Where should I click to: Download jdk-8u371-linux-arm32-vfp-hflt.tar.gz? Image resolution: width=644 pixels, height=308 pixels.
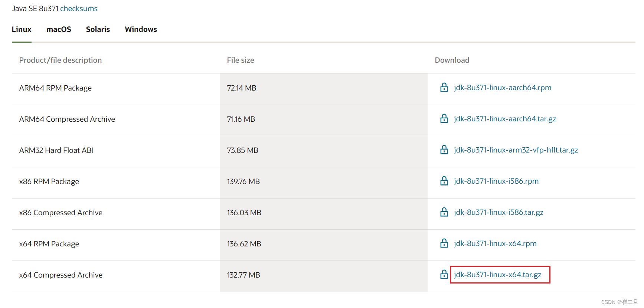(516, 150)
